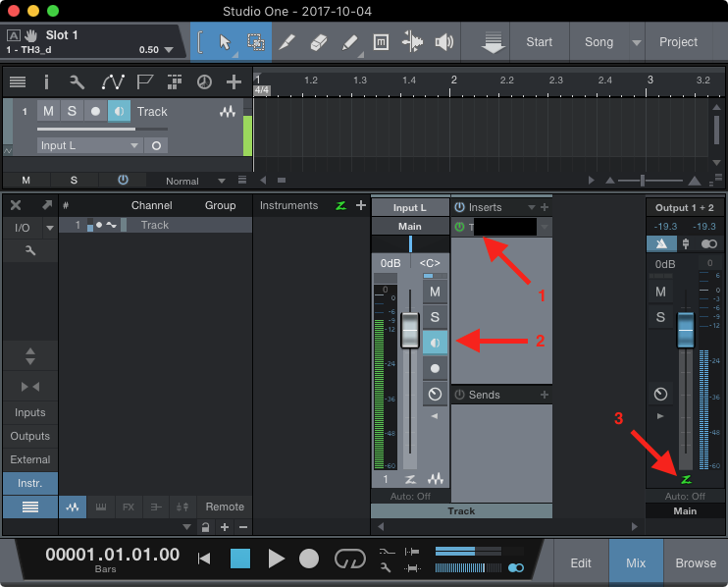Viewport: 728px width, 587px height.
Task: Show Inputs in the mixer
Action: [x=30, y=412]
